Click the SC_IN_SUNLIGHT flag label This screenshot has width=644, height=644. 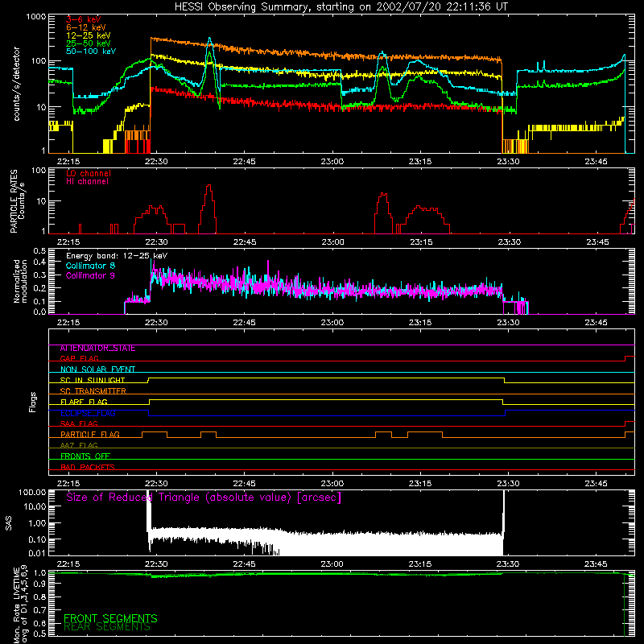93,380
